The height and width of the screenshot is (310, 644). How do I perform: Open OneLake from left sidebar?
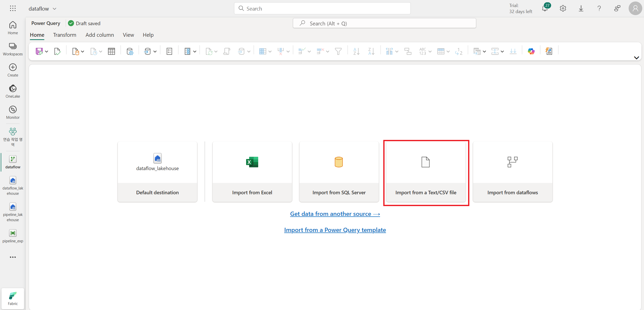click(x=13, y=91)
